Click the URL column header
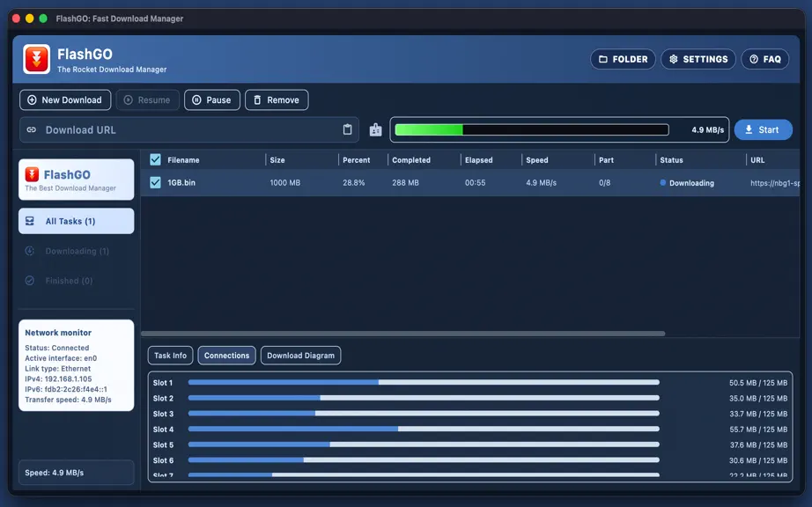812x507 pixels. pyautogui.click(x=757, y=160)
